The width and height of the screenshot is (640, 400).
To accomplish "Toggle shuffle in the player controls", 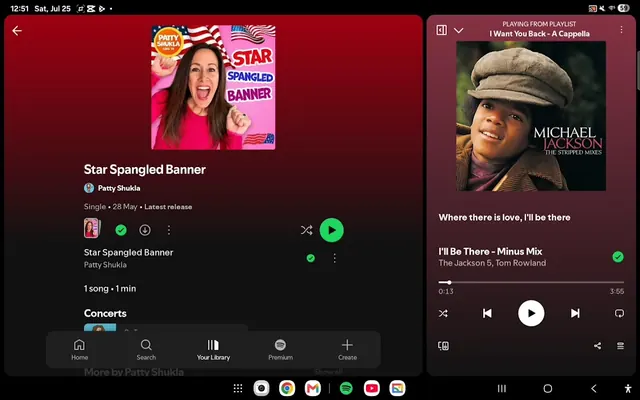I will pos(443,313).
